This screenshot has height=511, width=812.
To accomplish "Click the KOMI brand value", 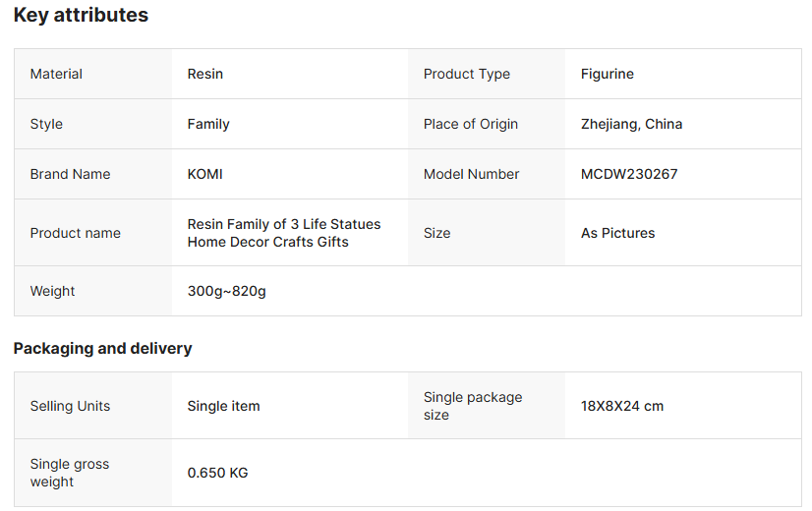I will click(205, 174).
